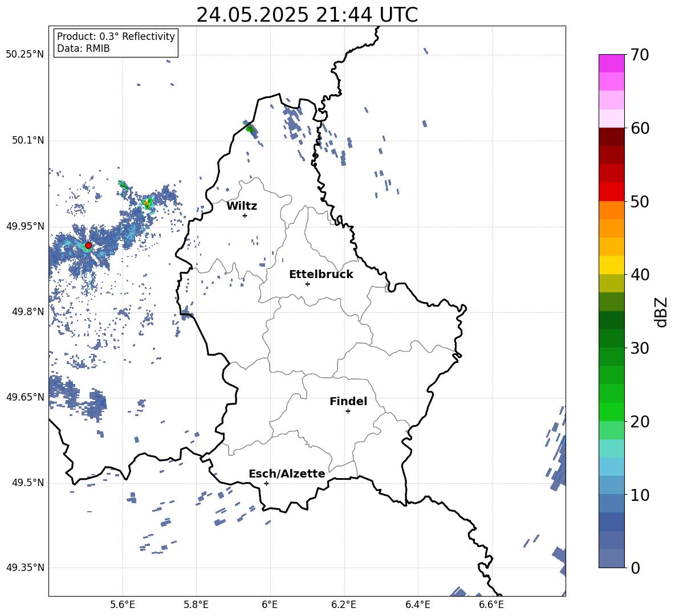
Task: Click the bright red colorbar segment above 50
Action: [611, 191]
